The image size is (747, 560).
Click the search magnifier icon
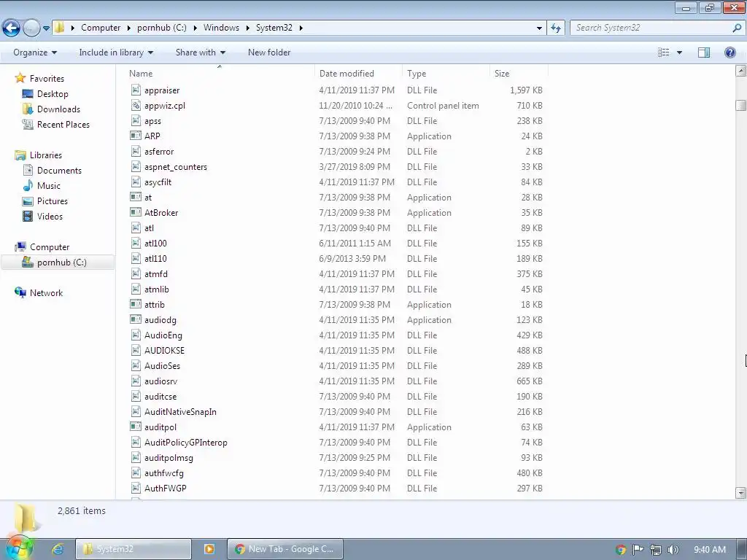[x=737, y=28]
